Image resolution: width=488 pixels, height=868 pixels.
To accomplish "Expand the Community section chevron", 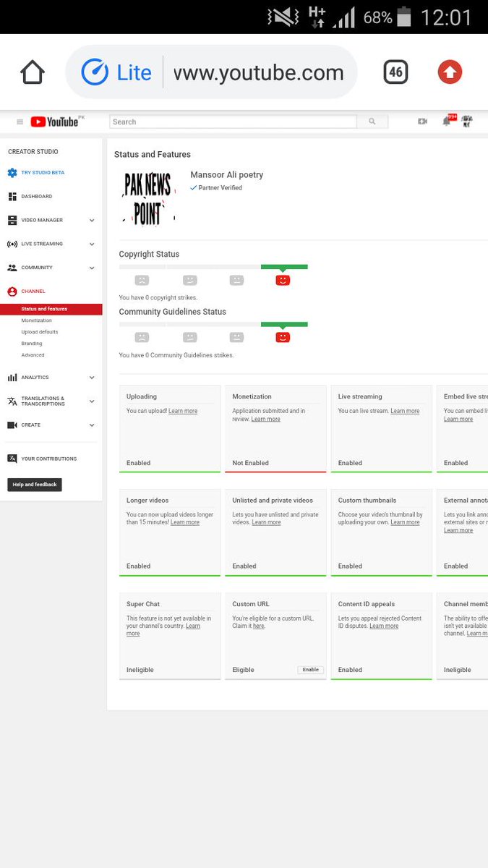I will (92, 268).
